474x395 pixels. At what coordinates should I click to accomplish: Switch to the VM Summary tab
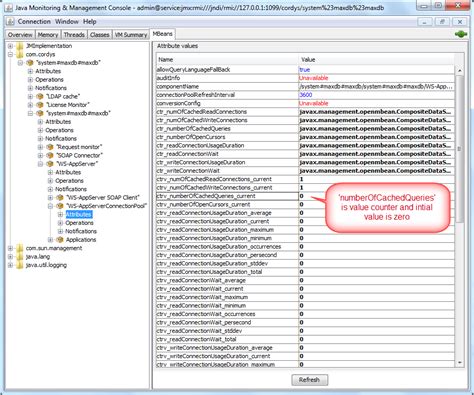(x=131, y=35)
